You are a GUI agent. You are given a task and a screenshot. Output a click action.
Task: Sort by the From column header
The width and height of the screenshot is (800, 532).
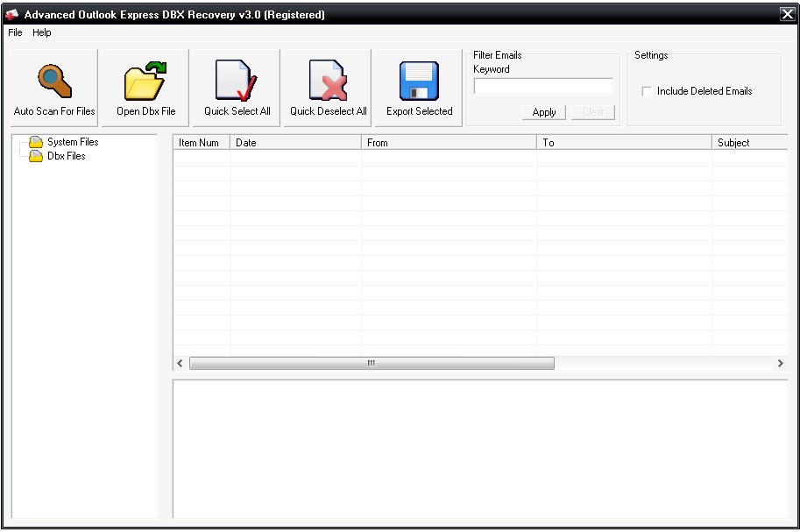click(x=449, y=143)
